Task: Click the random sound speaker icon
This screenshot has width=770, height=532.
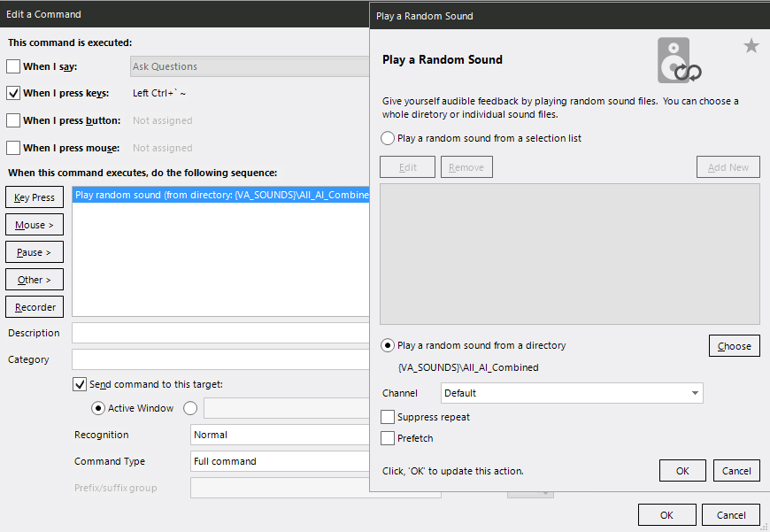Action: click(679, 60)
